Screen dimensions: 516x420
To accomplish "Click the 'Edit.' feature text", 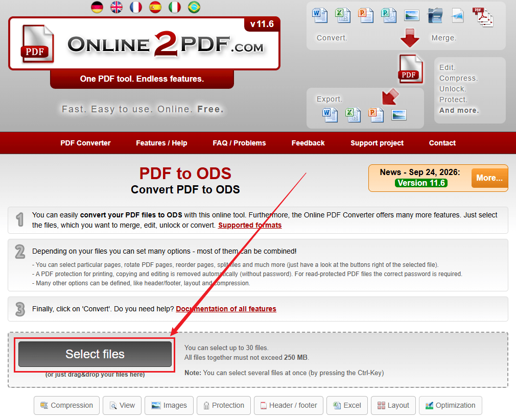I will click(448, 67).
